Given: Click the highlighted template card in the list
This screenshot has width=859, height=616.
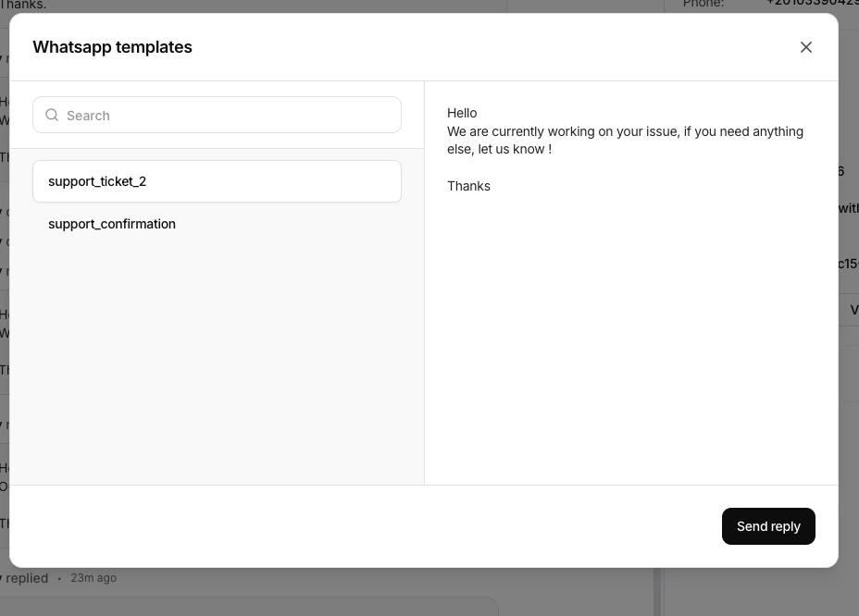Looking at the screenshot, I should coord(217,181).
